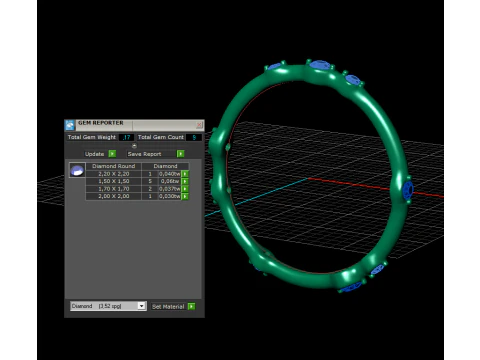Select the '1,70 X 1,70' size cell
Viewport: 480px width, 360px height.
coord(114,189)
